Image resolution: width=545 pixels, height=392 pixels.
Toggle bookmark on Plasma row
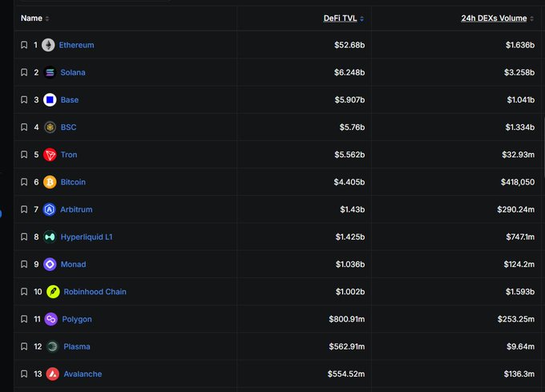(24, 346)
